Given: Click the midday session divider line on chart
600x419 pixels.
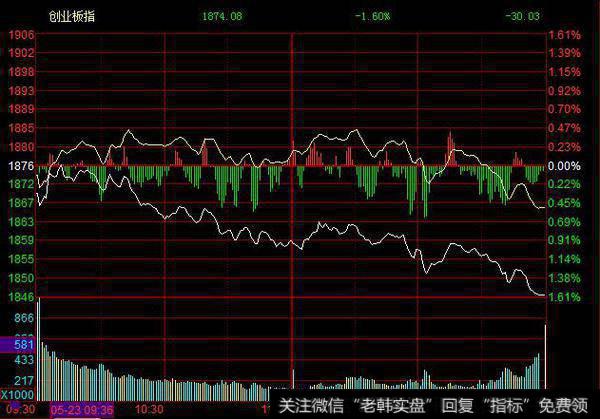Looking at the screenshot, I should (x=292, y=210).
